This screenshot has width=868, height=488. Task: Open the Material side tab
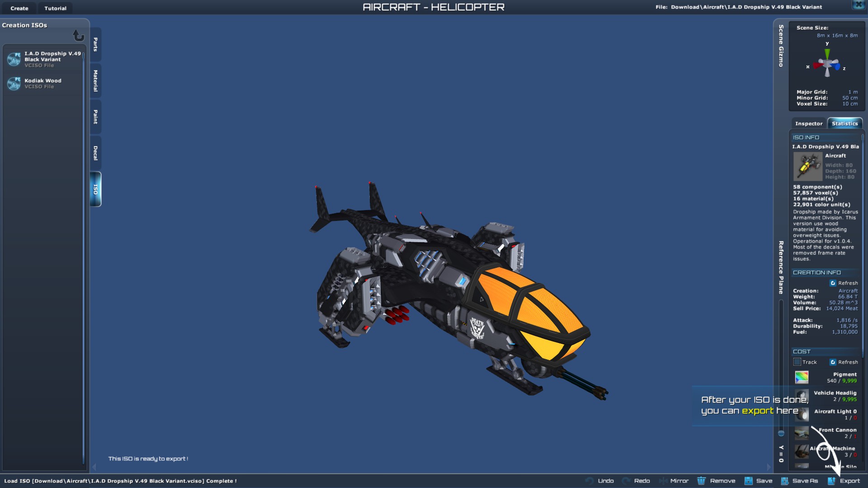(95, 80)
